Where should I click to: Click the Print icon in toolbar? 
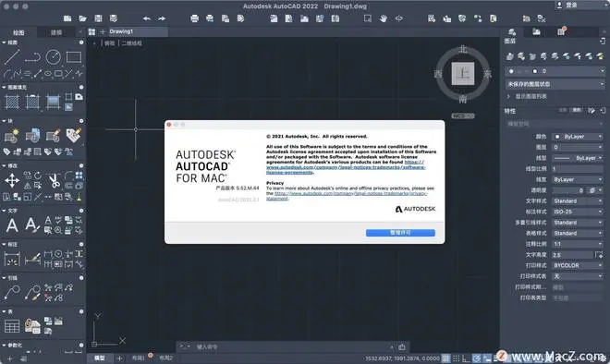(x=194, y=18)
